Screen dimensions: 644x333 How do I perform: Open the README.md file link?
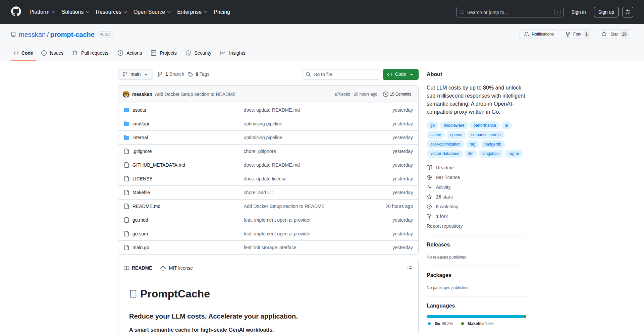tap(146, 206)
